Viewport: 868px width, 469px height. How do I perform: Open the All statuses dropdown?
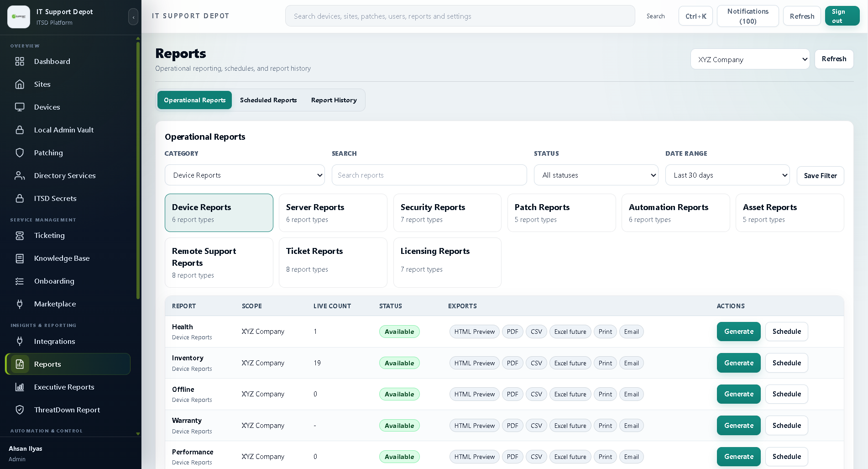point(596,175)
